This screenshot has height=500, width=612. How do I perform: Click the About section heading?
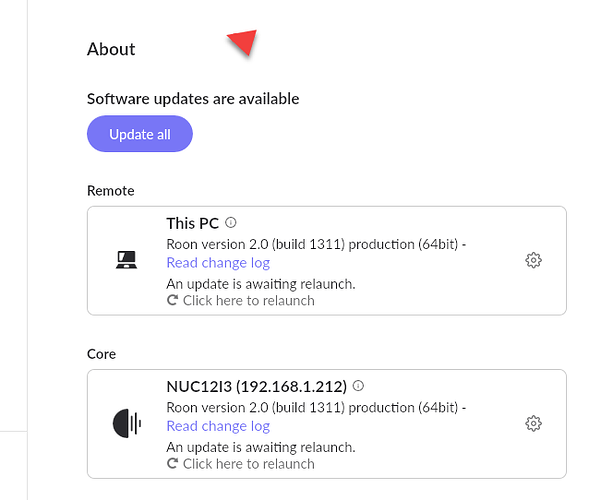[x=111, y=49]
